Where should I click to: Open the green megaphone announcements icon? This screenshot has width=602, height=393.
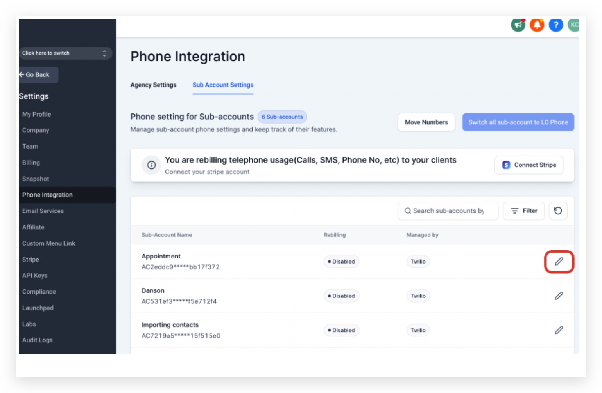[x=518, y=25]
